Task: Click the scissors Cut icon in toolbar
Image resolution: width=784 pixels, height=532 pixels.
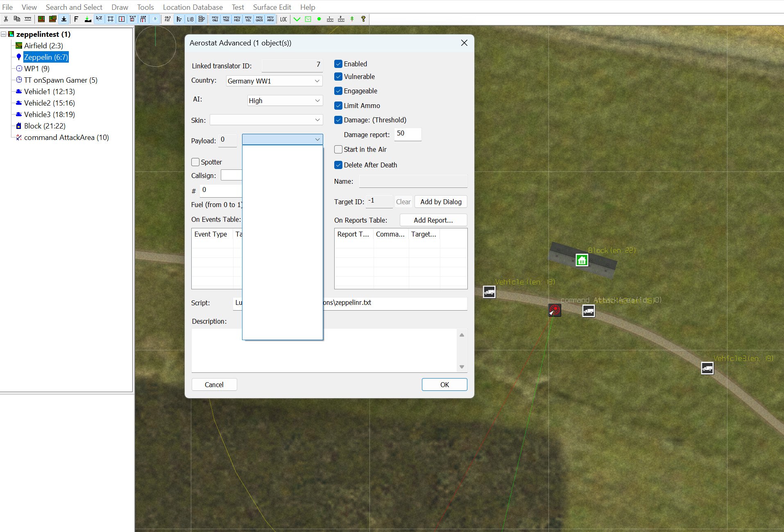Action: [6, 19]
